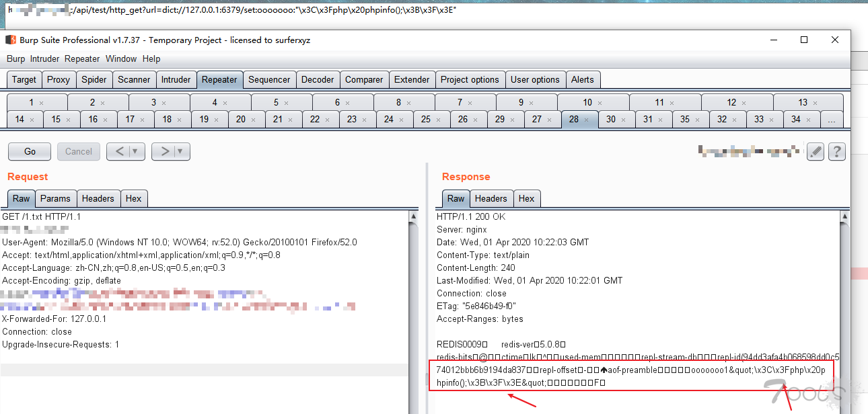
Task: Select Response Hex view tab
Action: (527, 198)
